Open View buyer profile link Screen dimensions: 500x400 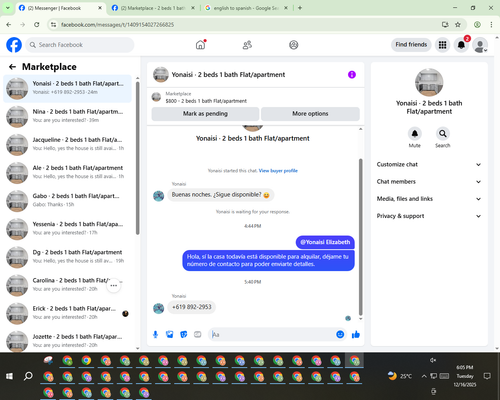click(278, 171)
